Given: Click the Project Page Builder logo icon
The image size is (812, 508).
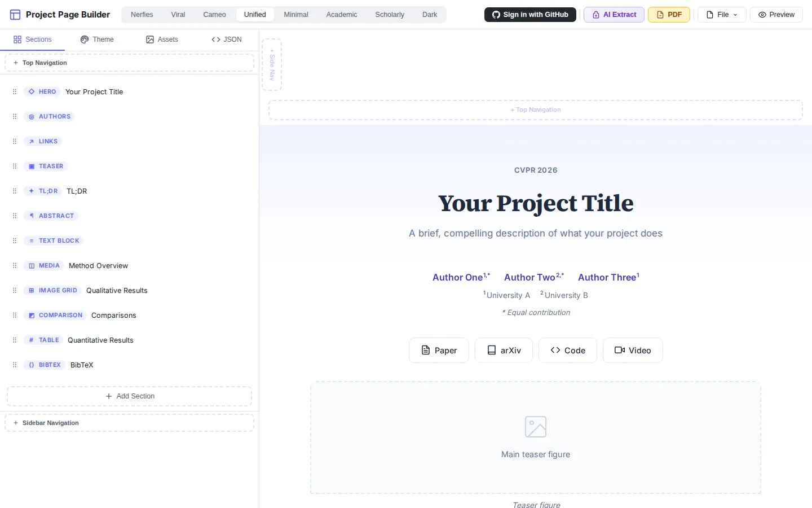Looking at the screenshot, I should [x=15, y=14].
